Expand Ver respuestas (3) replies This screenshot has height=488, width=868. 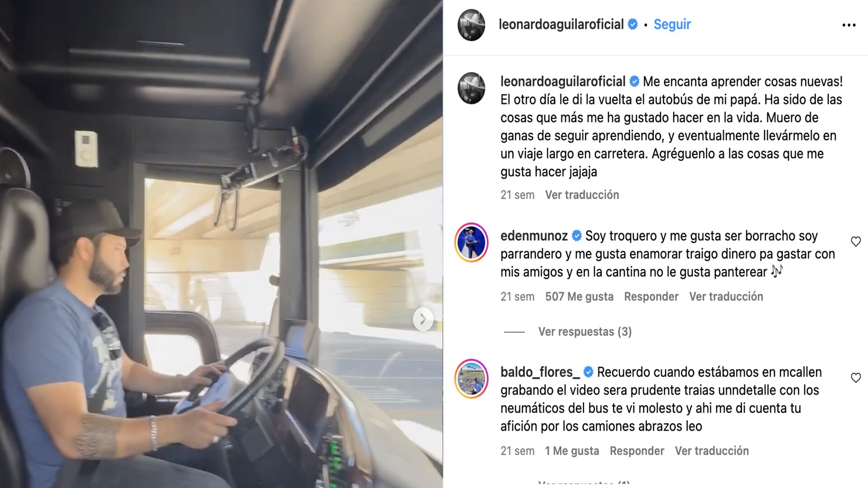click(585, 332)
